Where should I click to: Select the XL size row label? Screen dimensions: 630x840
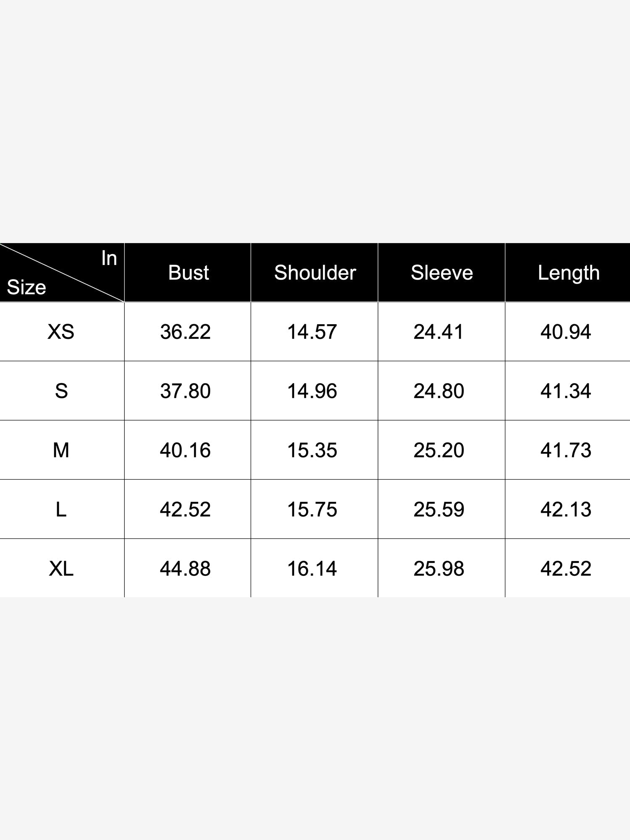click(61, 569)
